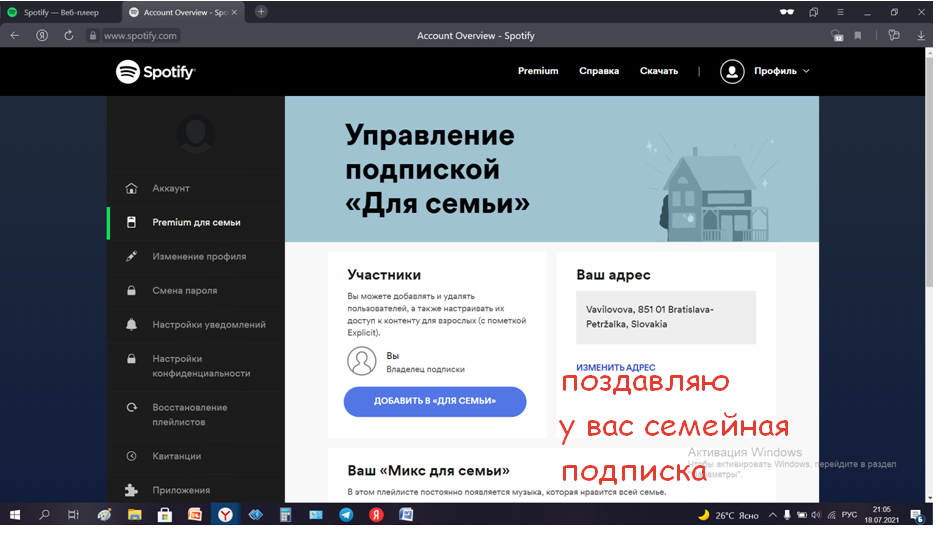Open a new browser tab with plus

click(x=261, y=12)
